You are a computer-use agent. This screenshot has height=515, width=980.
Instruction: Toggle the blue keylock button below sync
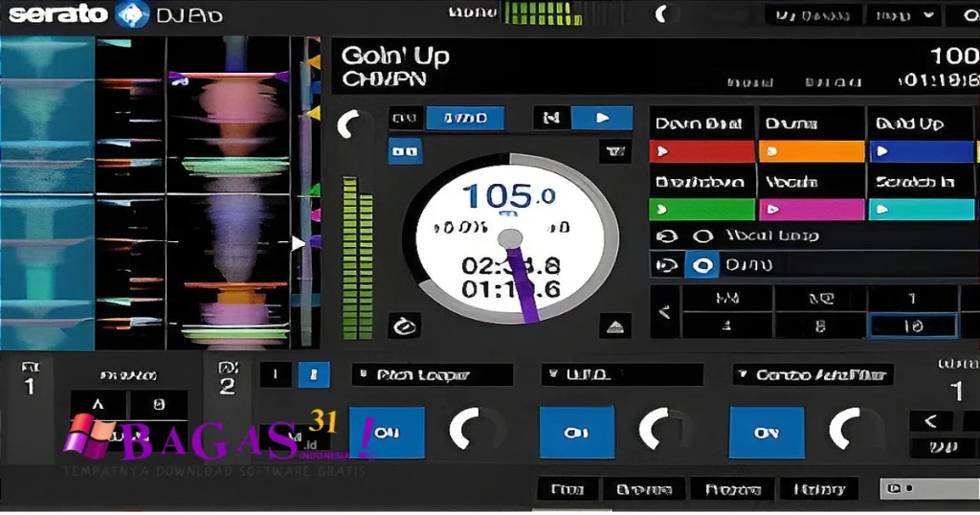[405, 151]
